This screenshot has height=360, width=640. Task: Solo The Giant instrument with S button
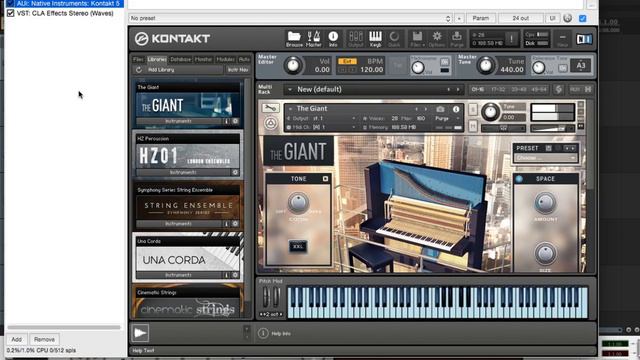pyautogui.click(x=473, y=109)
